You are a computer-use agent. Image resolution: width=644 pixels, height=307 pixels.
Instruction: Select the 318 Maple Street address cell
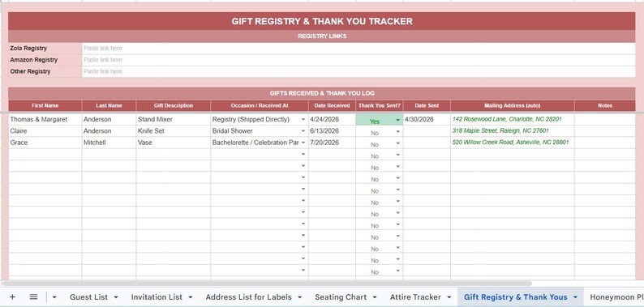(x=512, y=131)
